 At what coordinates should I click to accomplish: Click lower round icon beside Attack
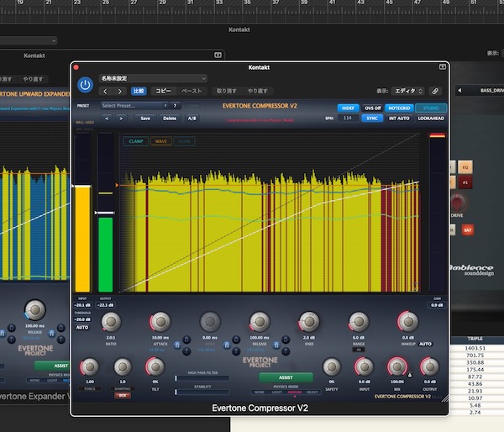click(186, 351)
